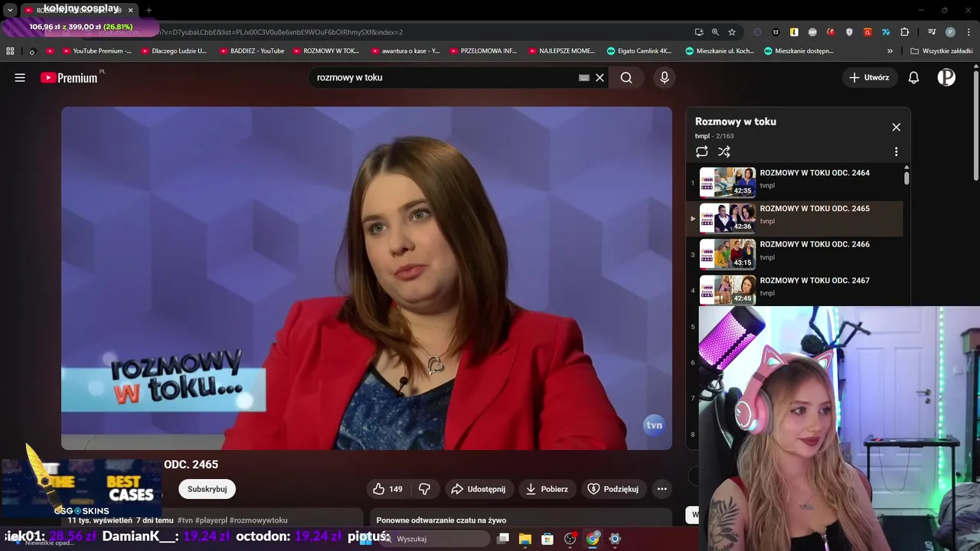Open the Mieszkanie ul. Koch... bookmark
The image size is (980, 551).
click(720, 51)
